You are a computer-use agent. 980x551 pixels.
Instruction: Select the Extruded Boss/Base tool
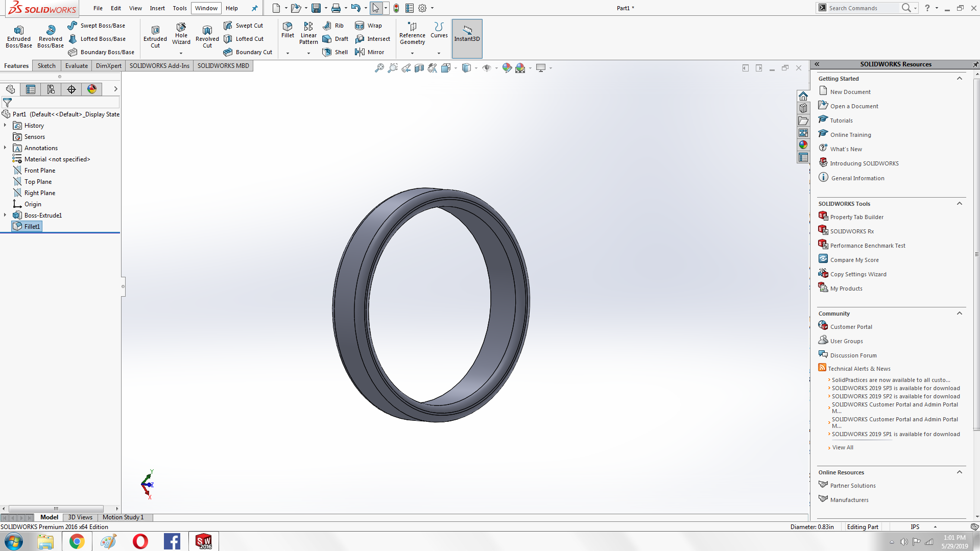[x=19, y=36]
